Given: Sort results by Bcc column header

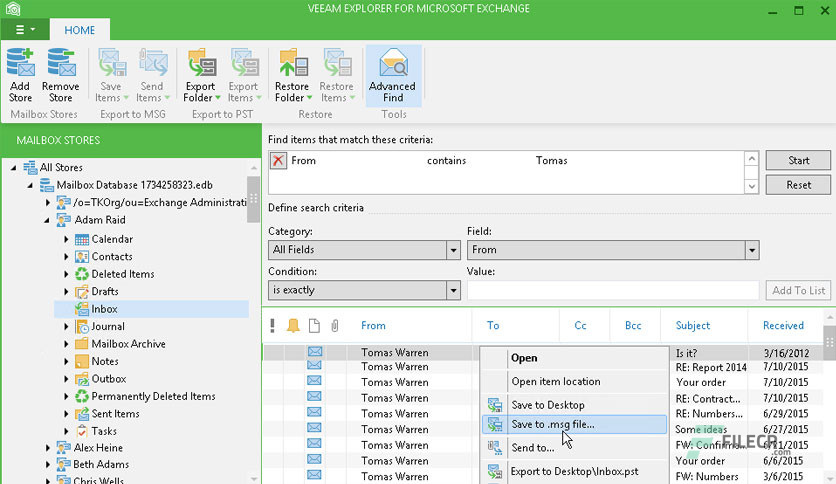Looking at the screenshot, I should click(x=633, y=325).
